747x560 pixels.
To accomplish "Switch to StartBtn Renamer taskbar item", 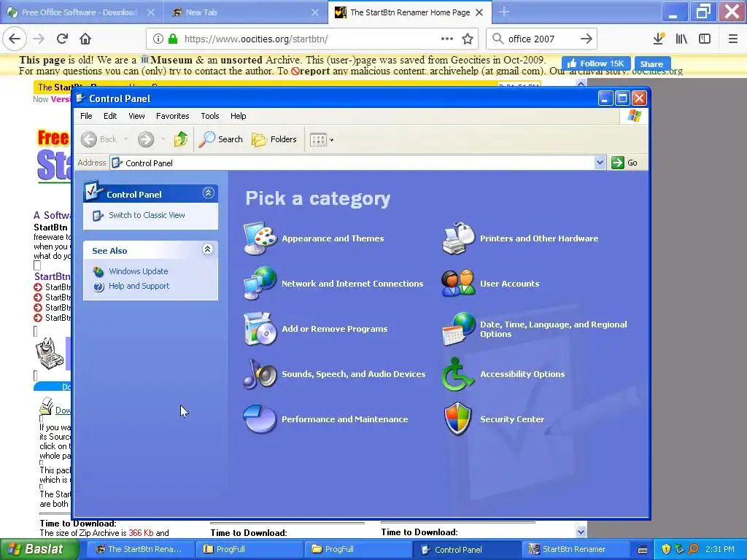I will pos(575,549).
